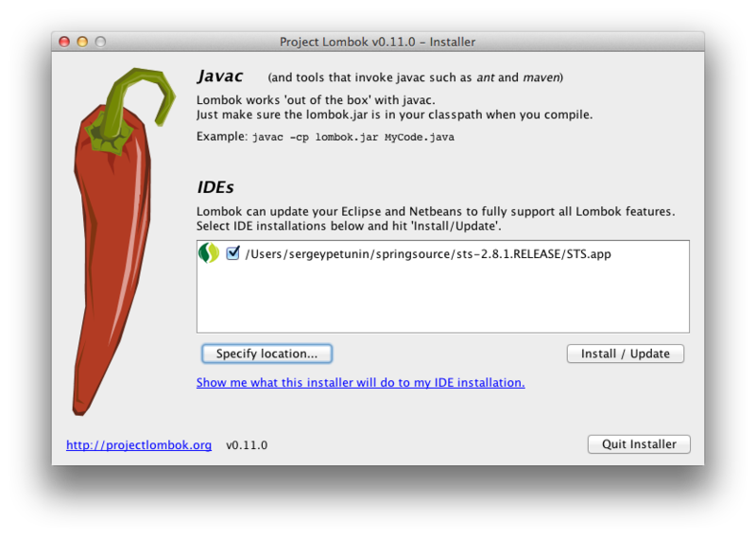Click the Javac heading

(220, 77)
